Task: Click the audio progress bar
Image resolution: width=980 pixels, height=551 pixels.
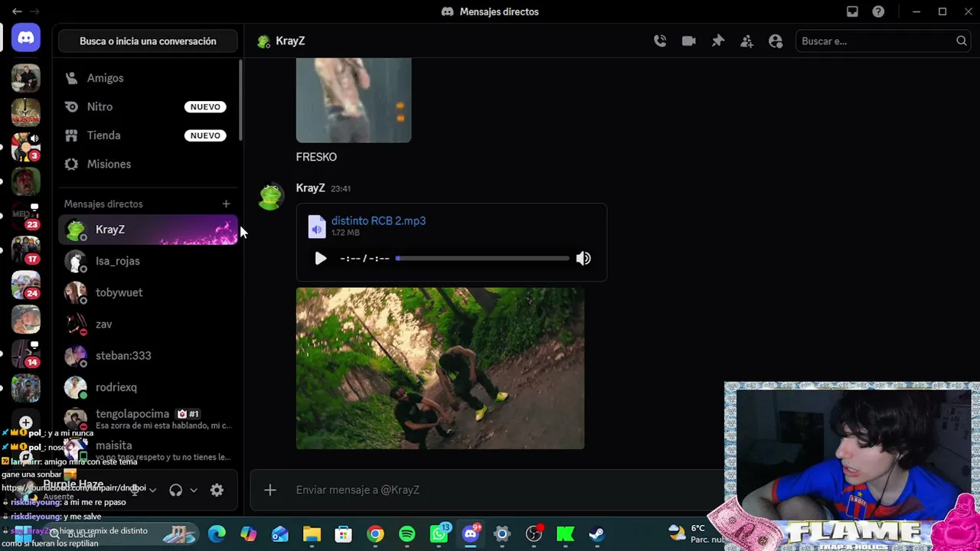Action: (482, 259)
